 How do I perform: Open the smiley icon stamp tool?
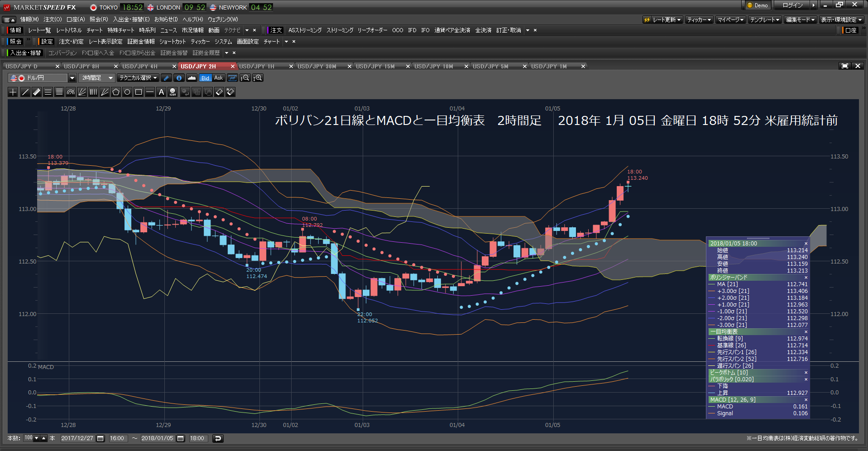tap(173, 92)
